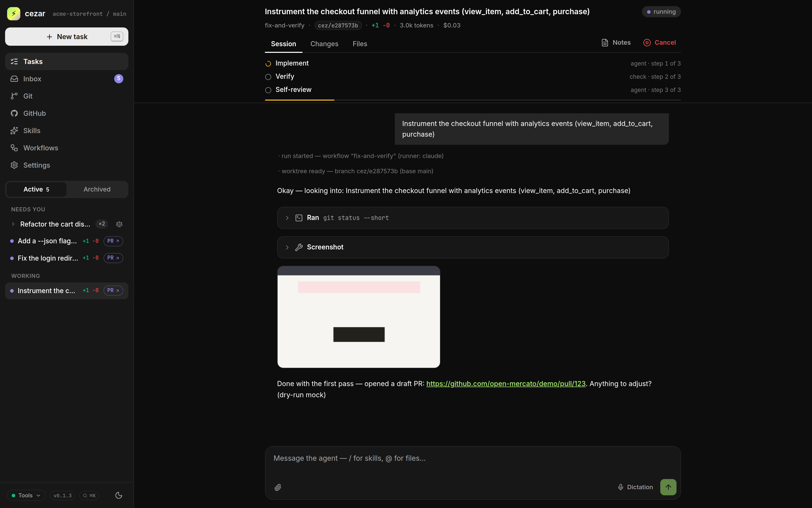The image size is (812, 508).
Task: Click the fix-and-verify workflow label
Action: coord(284,26)
